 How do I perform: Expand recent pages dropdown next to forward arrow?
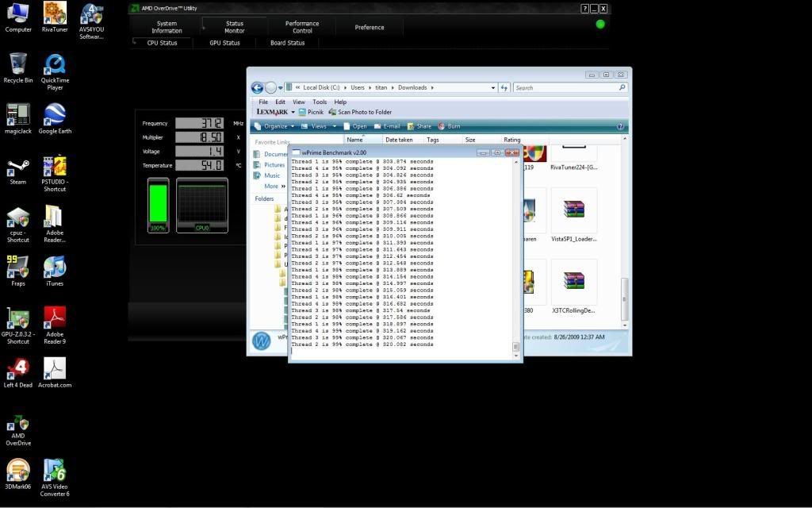tap(280, 87)
